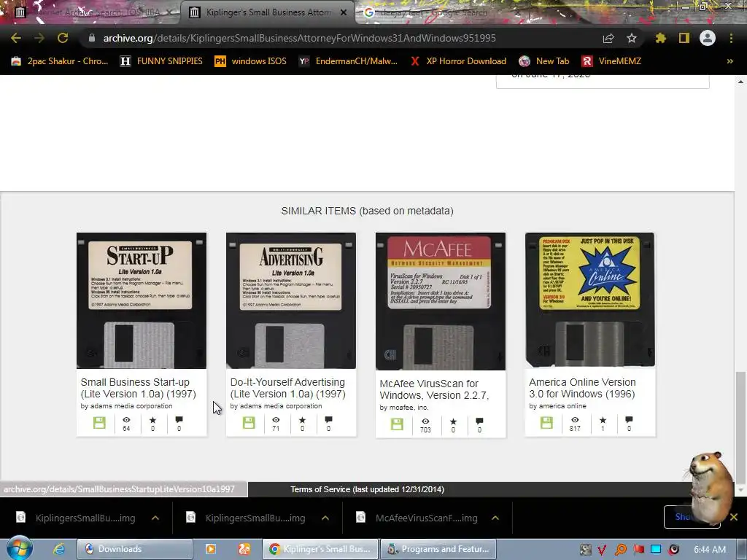Bookmark this page with the star icon
747x560 pixels.
[x=631, y=38]
